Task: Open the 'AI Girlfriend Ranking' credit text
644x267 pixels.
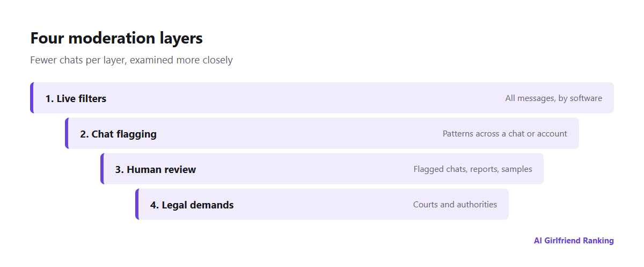Action: [x=574, y=241]
